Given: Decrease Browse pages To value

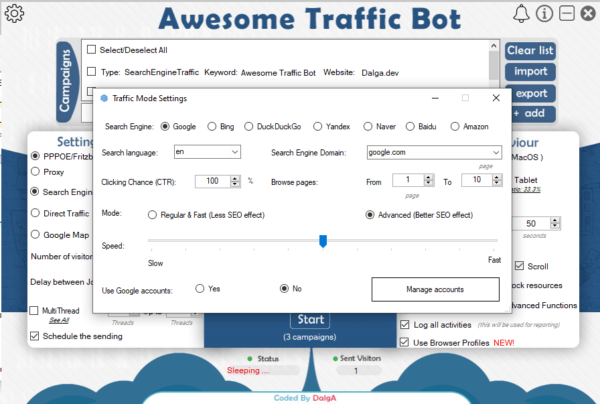Looking at the screenshot, I should tap(497, 182).
